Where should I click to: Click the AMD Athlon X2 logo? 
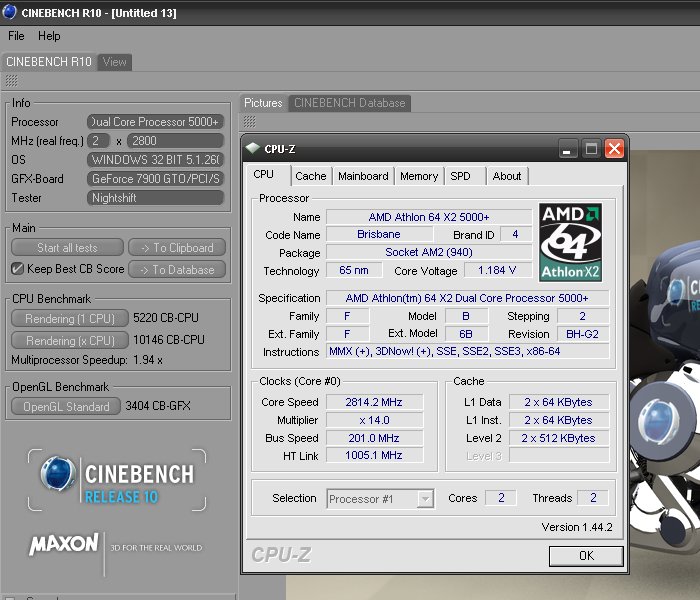coord(570,242)
